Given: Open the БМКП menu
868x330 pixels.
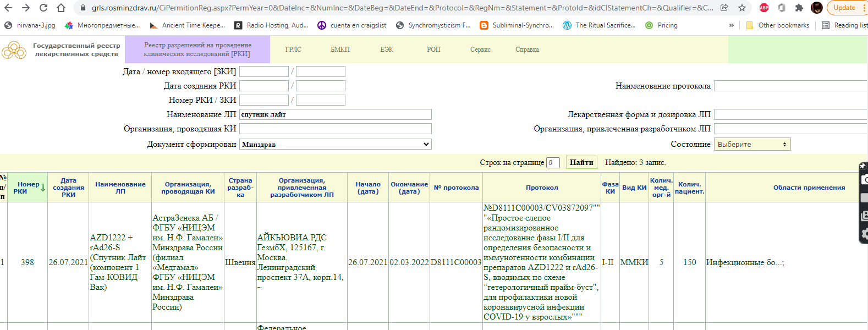Looking at the screenshot, I should pyautogui.click(x=340, y=50).
